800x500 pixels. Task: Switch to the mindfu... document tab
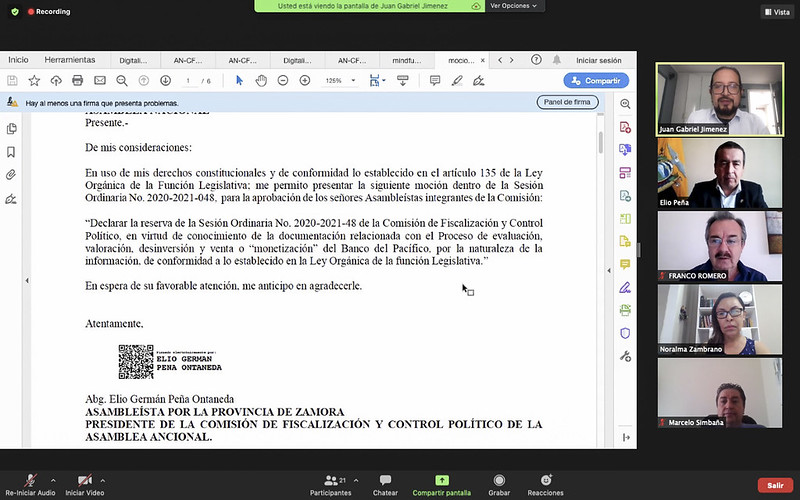click(407, 60)
